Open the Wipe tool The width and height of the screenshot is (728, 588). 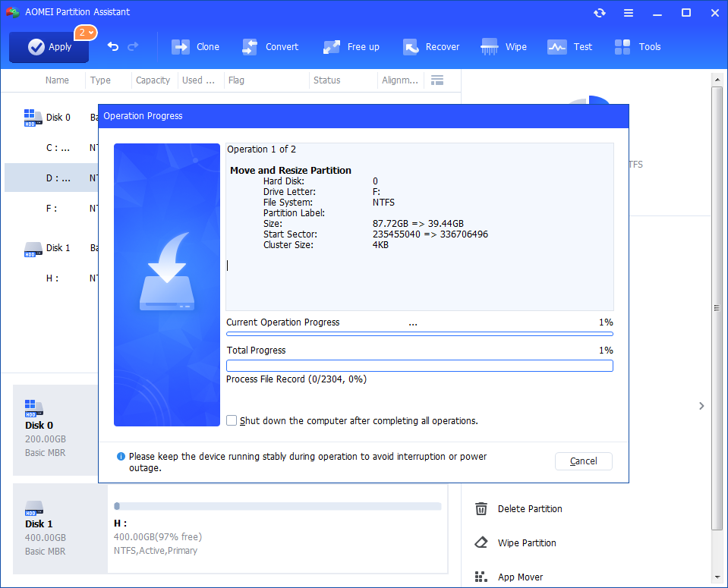[503, 47]
